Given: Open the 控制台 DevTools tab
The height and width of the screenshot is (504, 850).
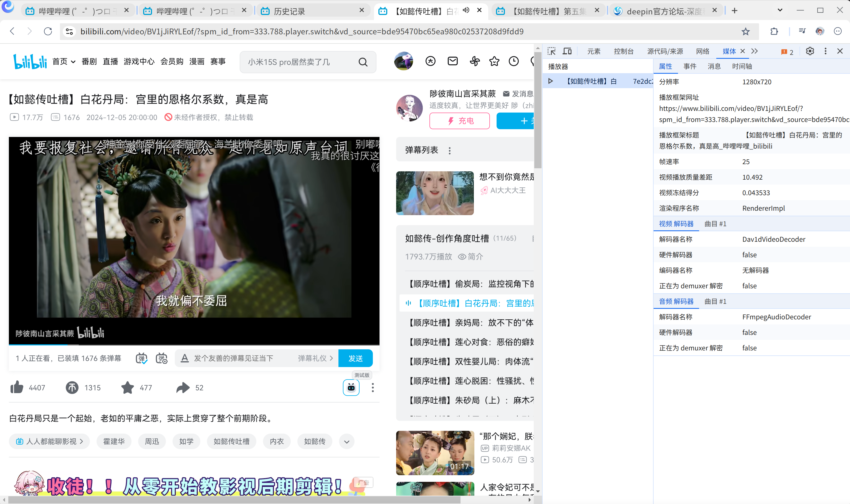Looking at the screenshot, I should tap(624, 51).
